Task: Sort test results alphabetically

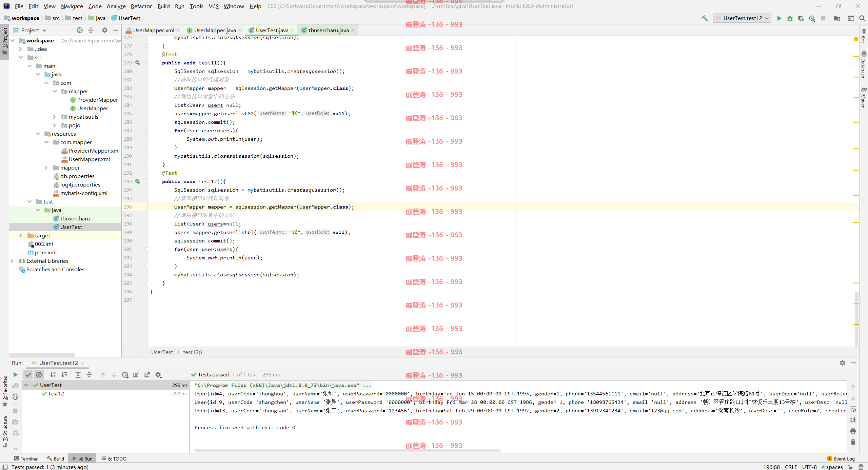Action: pyautogui.click(x=53, y=375)
